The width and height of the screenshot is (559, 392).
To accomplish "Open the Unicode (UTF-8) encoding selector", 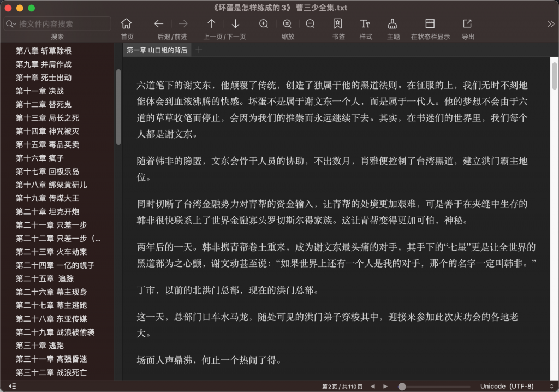I will (508, 386).
